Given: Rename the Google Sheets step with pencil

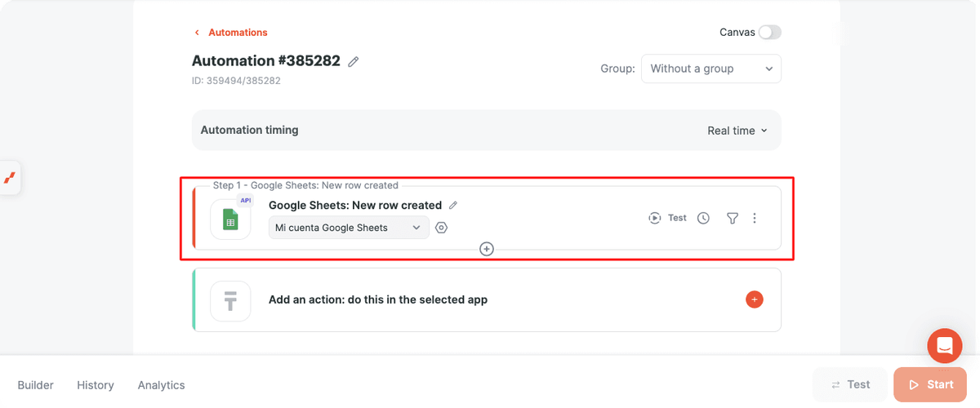Looking at the screenshot, I should (x=453, y=206).
